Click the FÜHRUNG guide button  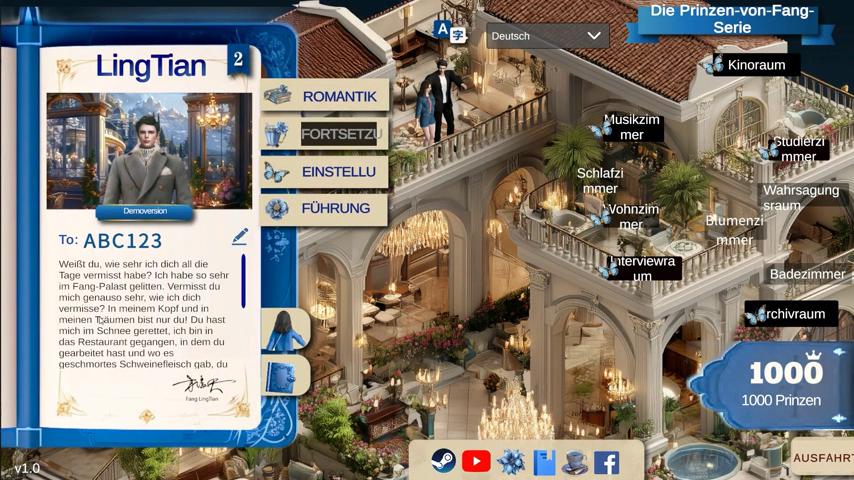point(325,209)
